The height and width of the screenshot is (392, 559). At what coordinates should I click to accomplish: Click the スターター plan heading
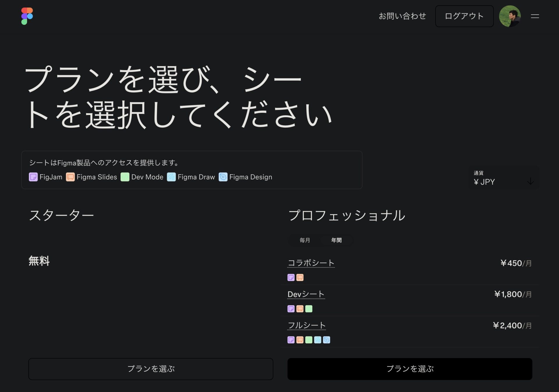(x=61, y=215)
